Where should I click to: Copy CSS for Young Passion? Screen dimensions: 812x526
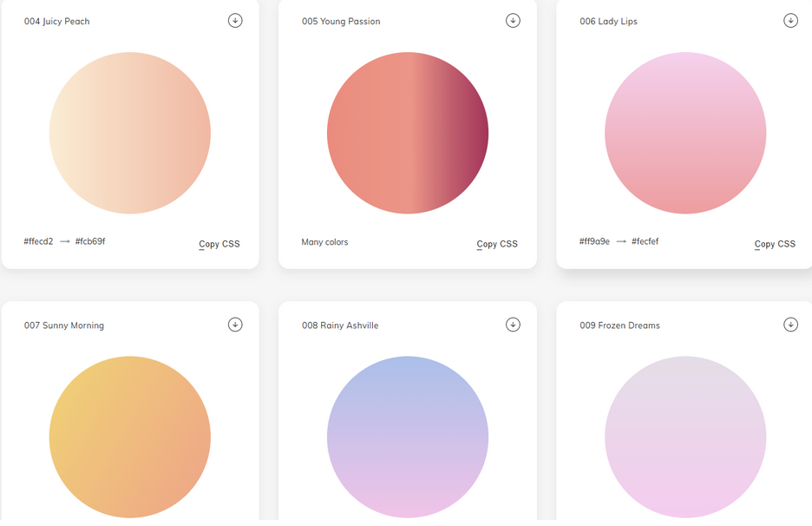click(x=497, y=244)
